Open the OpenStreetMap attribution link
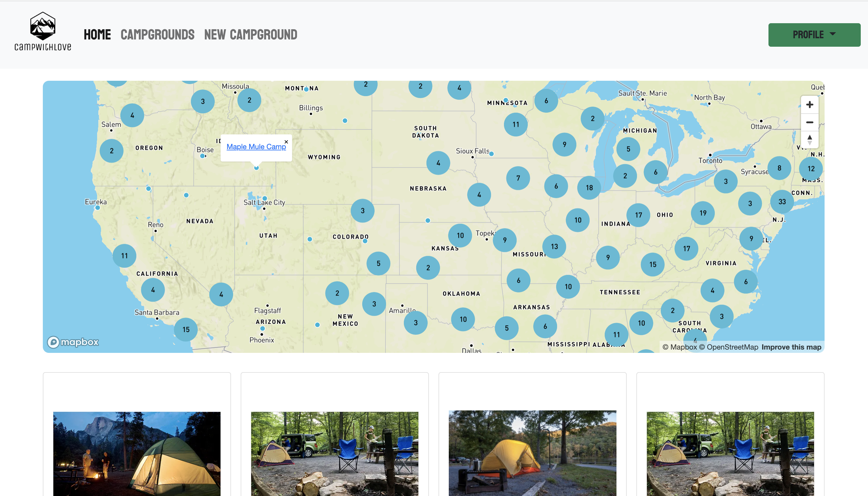The width and height of the screenshot is (868, 496). (x=729, y=347)
